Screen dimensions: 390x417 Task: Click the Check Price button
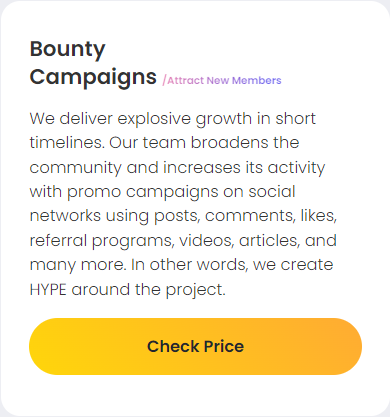[195, 346]
